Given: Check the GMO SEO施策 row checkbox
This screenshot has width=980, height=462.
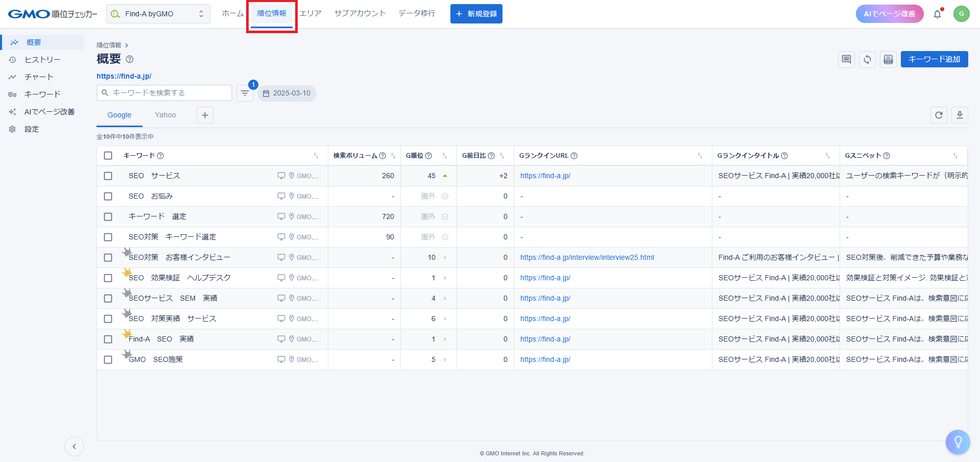Looking at the screenshot, I should [108, 359].
